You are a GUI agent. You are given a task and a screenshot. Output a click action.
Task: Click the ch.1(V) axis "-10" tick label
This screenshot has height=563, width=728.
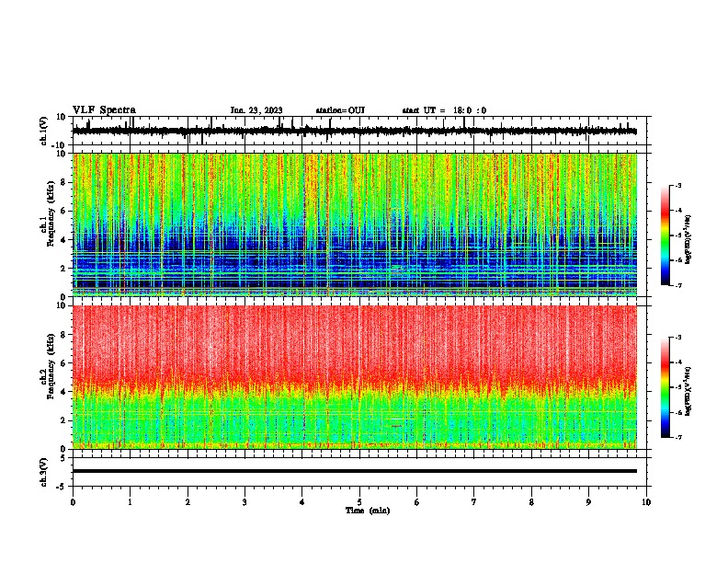click(59, 145)
